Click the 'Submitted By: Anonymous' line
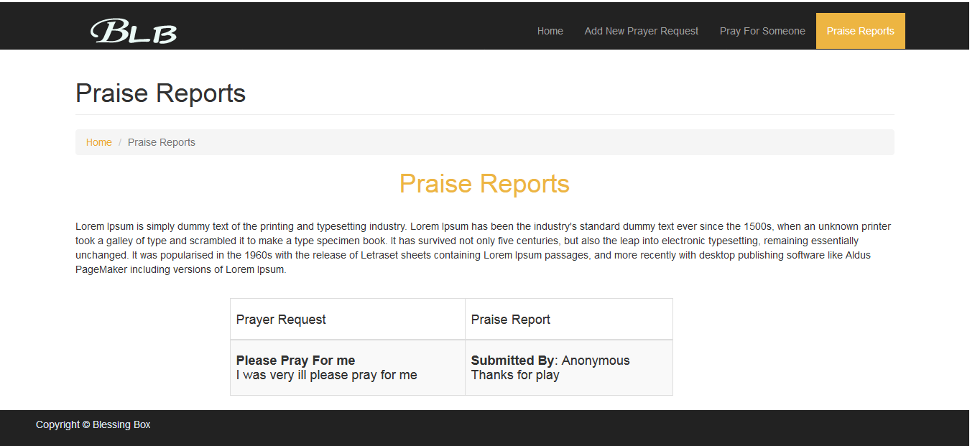The image size is (980, 446). click(550, 361)
